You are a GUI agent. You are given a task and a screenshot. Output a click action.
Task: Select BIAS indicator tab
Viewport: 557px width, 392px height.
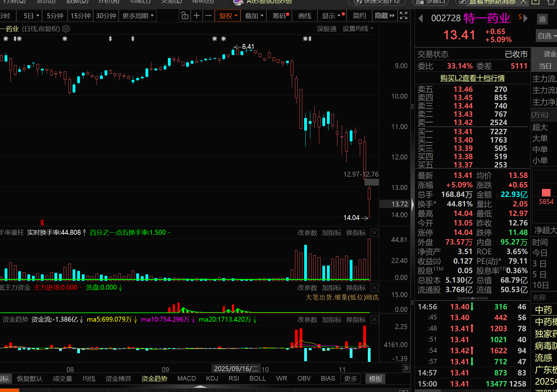[328, 378]
